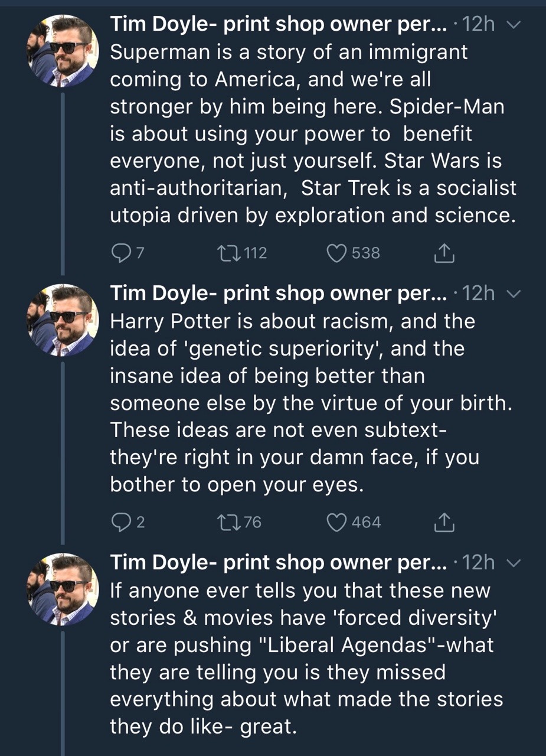Reply to the Superman tweet
This screenshot has height=756, width=546.
pyautogui.click(x=121, y=253)
